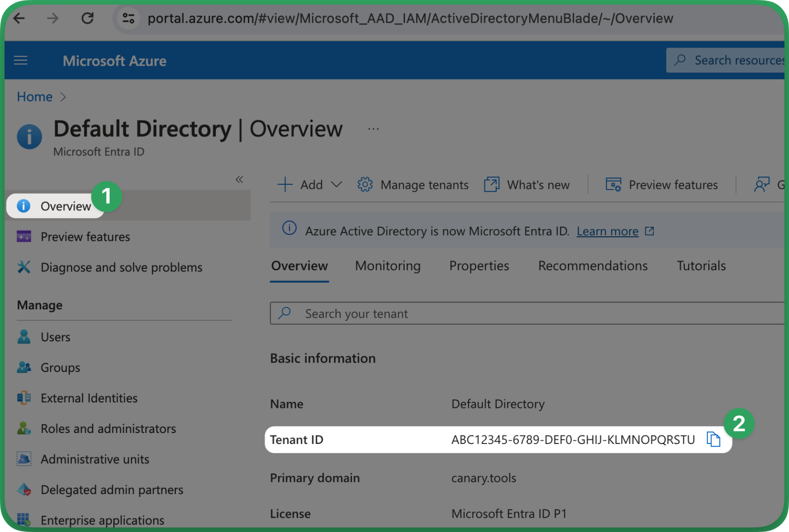789x532 pixels.
Task: Click the wrench icon beside Diagnose
Action: (24, 267)
